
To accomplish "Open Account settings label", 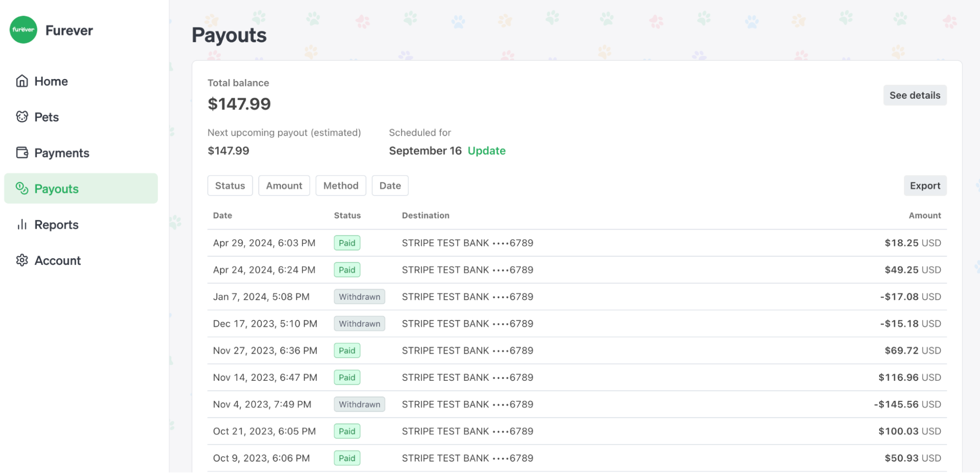I will (57, 261).
